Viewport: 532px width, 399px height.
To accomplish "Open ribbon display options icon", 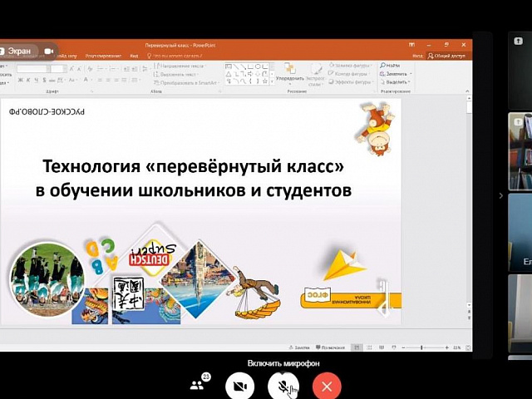I will 411,45.
